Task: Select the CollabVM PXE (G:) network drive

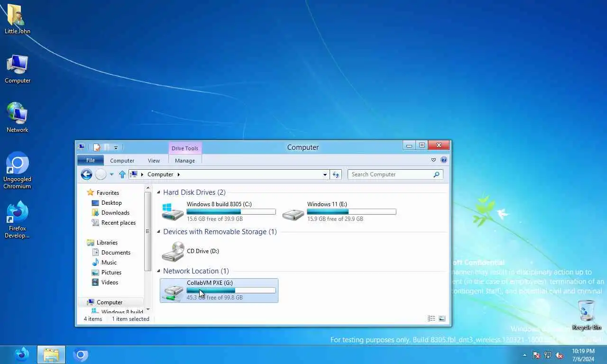Action: pos(219,291)
